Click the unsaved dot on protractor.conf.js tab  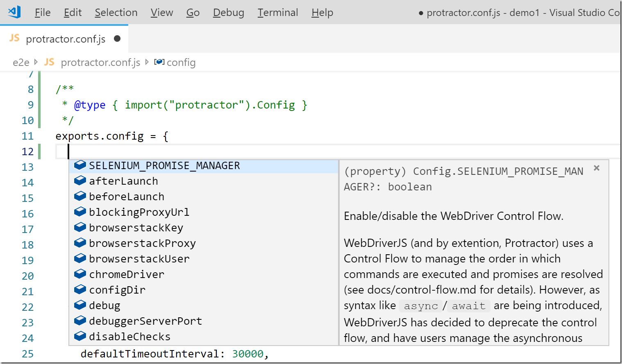pyautogui.click(x=117, y=38)
